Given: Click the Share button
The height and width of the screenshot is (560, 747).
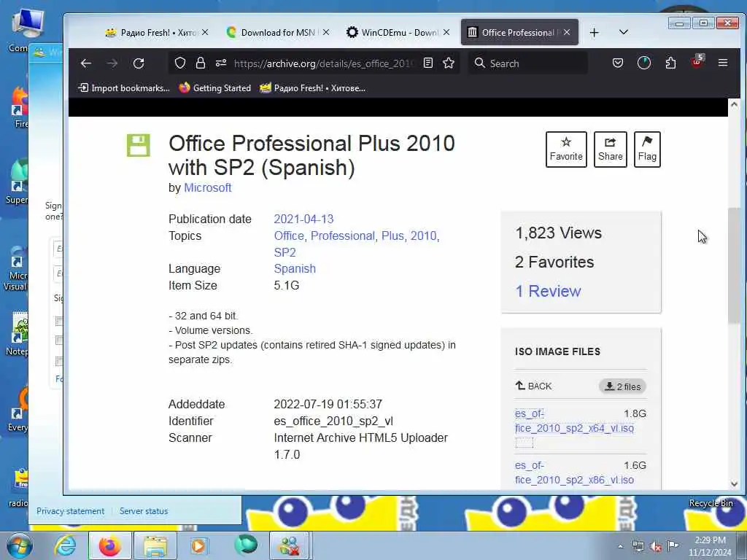Looking at the screenshot, I should [611, 149].
